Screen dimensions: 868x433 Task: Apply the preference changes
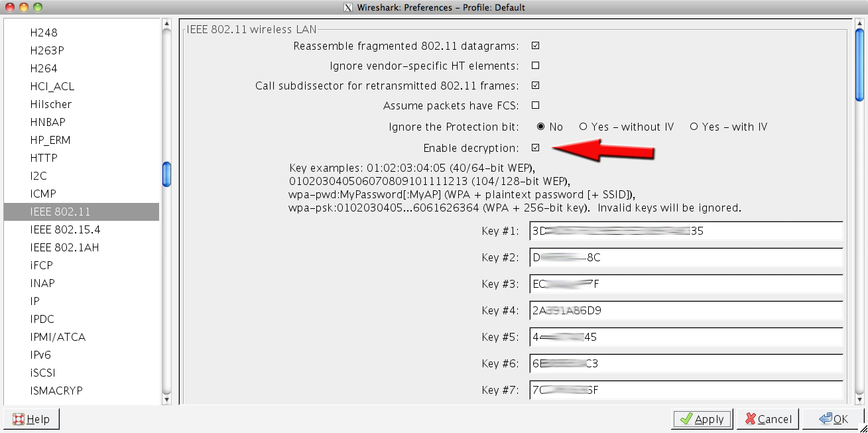click(702, 419)
